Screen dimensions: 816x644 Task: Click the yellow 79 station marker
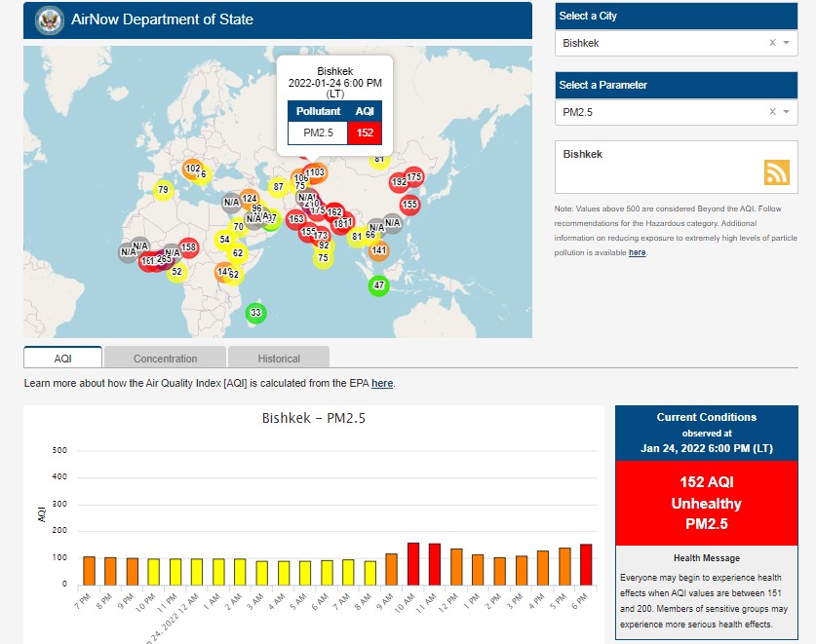(x=163, y=189)
